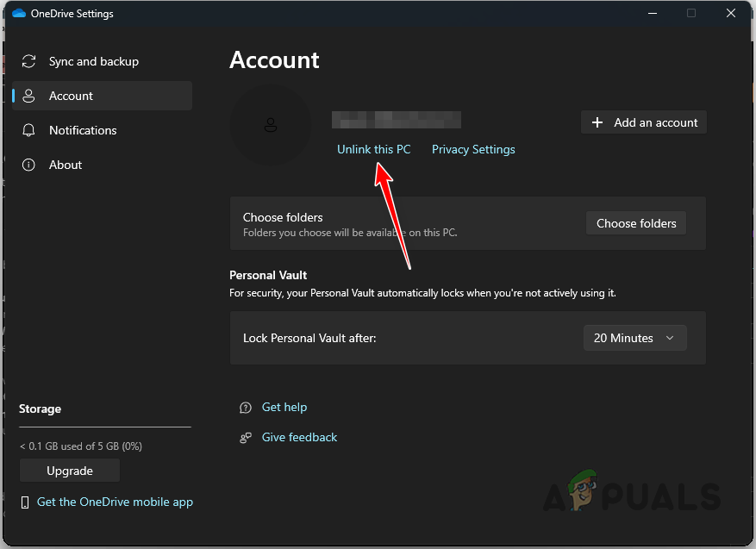Click the Add an account button

(x=643, y=122)
